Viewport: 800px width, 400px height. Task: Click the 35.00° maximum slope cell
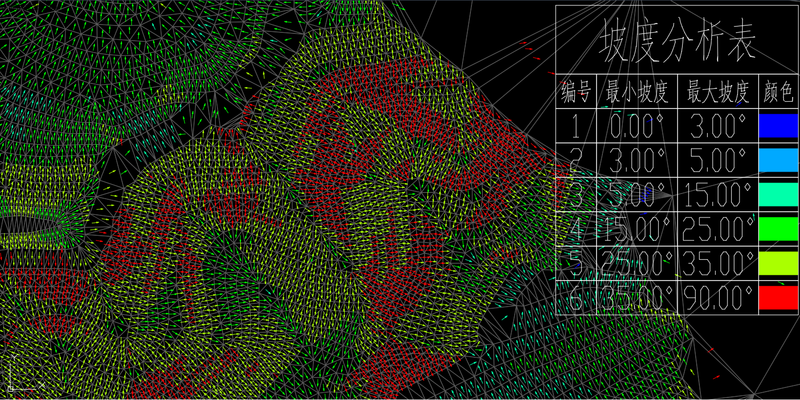click(x=718, y=263)
